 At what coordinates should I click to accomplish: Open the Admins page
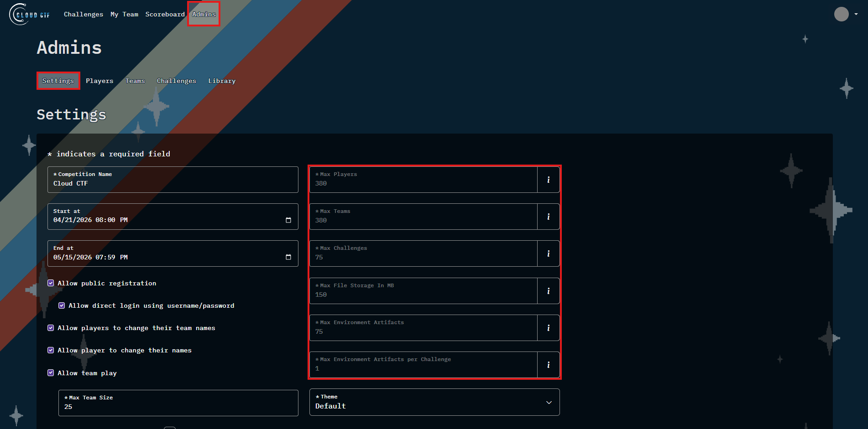coord(204,14)
